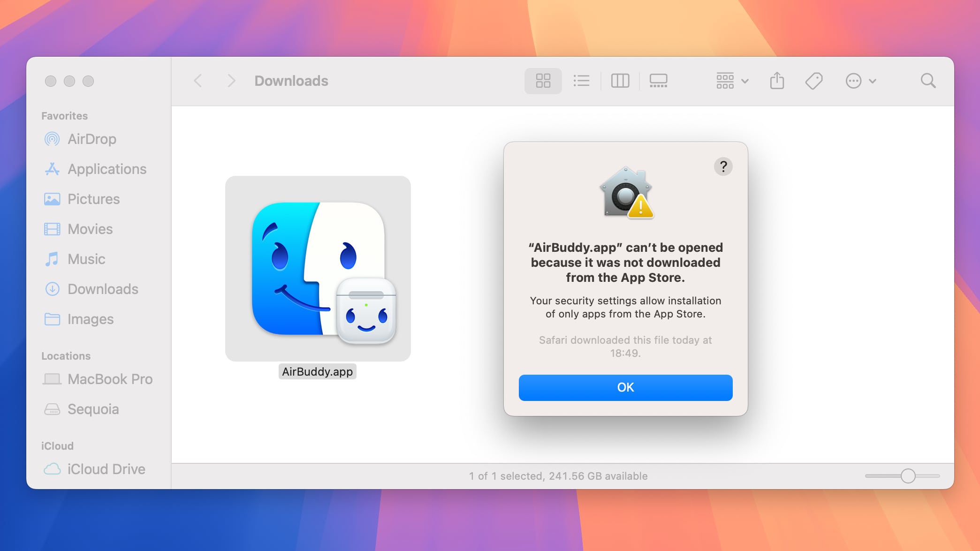Open the Sequoia volume under Locations
The height and width of the screenshot is (551, 980).
coord(93,409)
